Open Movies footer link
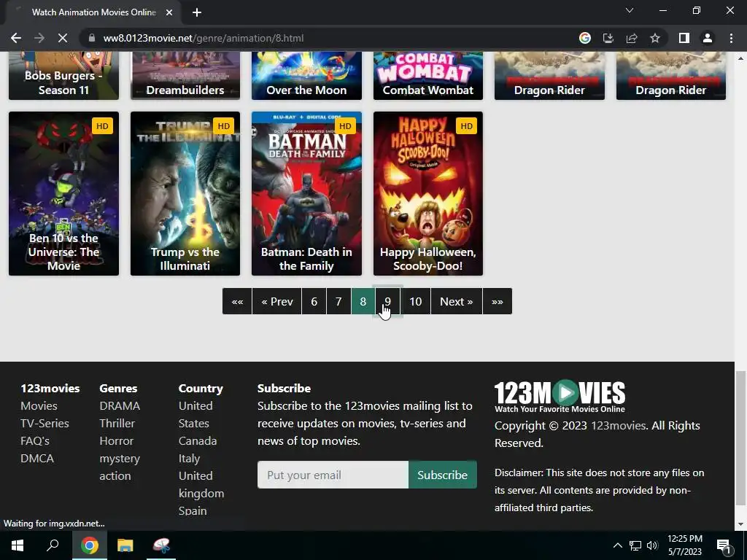This screenshot has width=747, height=560. pyautogui.click(x=39, y=405)
